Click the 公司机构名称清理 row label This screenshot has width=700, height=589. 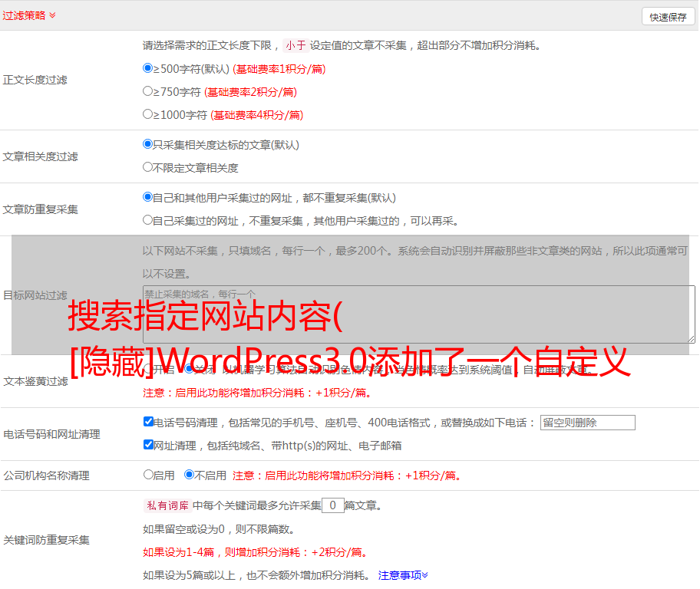pos(46,475)
